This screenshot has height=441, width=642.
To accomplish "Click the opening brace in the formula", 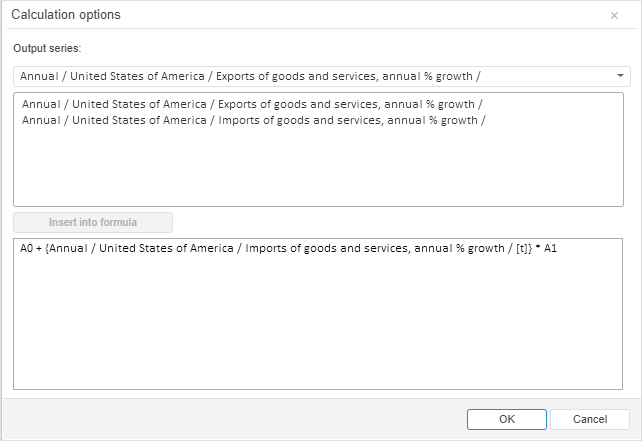I will [46, 248].
